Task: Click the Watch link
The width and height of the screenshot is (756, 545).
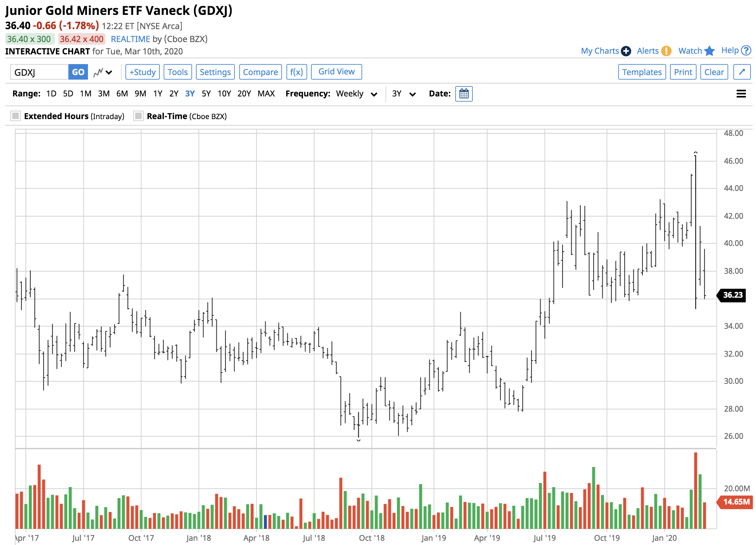Action: click(x=690, y=51)
